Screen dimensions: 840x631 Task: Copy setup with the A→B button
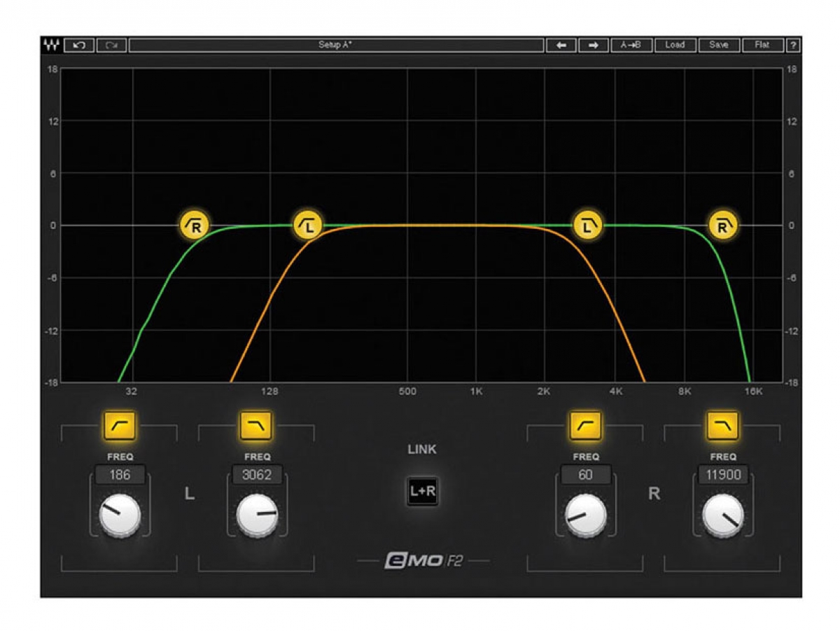[x=631, y=45]
